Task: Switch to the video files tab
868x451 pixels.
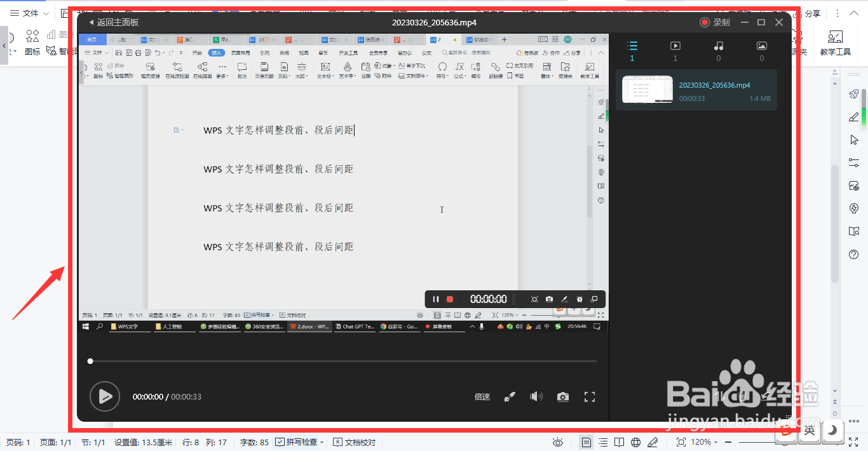Action: [675, 50]
